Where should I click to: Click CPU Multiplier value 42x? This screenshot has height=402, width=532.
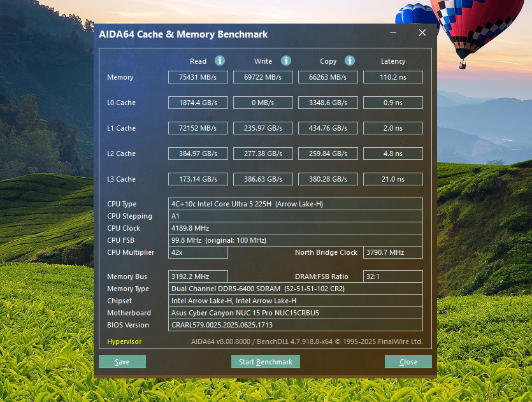point(198,252)
